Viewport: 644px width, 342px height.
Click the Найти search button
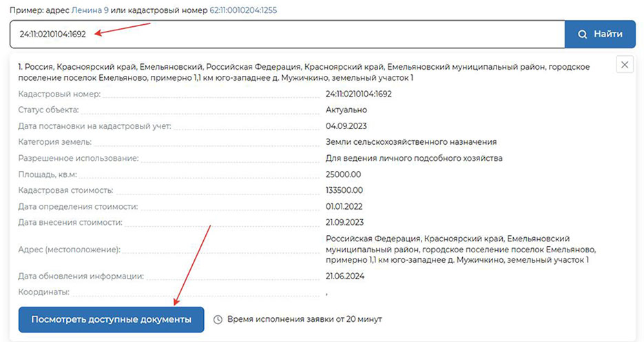[600, 34]
